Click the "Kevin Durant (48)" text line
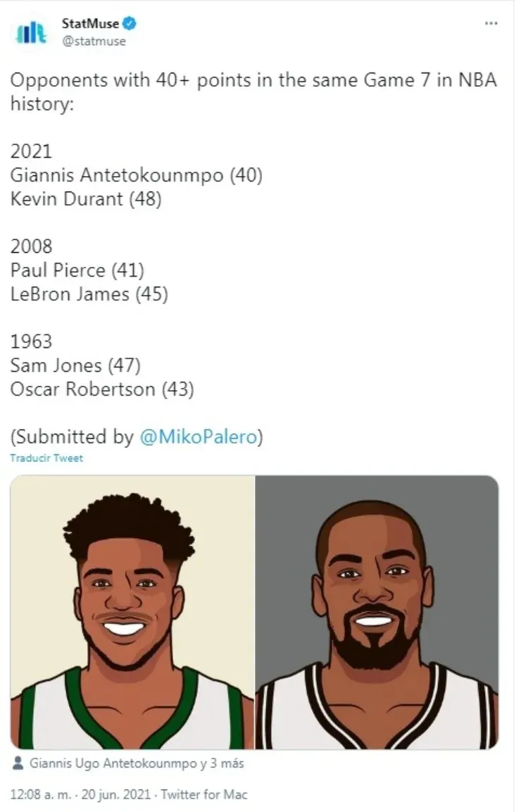The width and height of the screenshot is (521, 812). tap(86, 199)
